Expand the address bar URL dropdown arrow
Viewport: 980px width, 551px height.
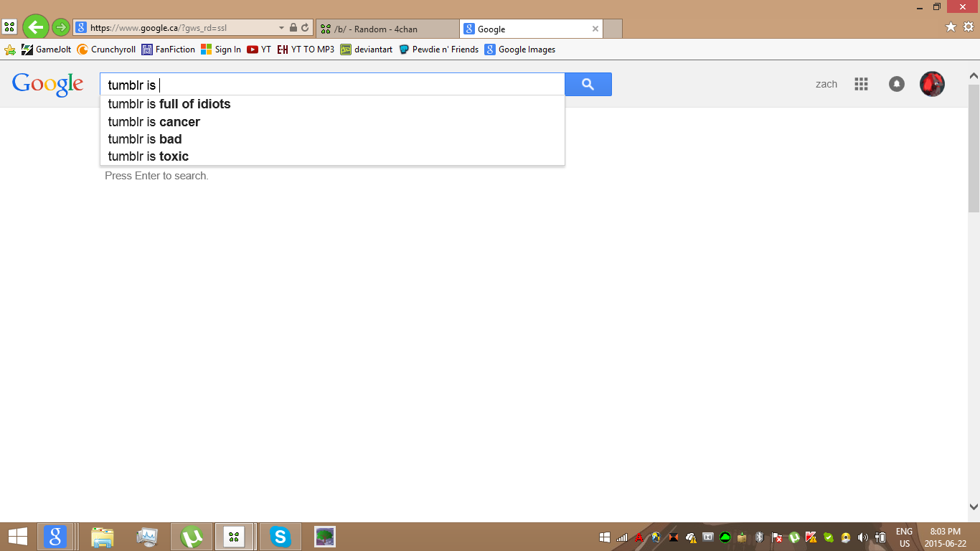281,28
